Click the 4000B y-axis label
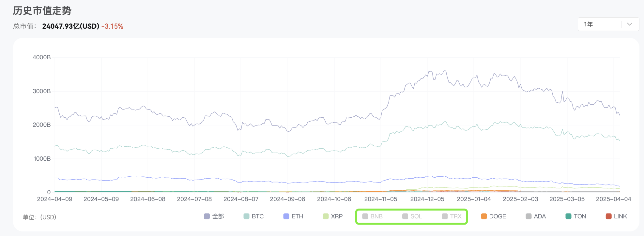The width and height of the screenshot is (644, 236). pyautogui.click(x=41, y=57)
